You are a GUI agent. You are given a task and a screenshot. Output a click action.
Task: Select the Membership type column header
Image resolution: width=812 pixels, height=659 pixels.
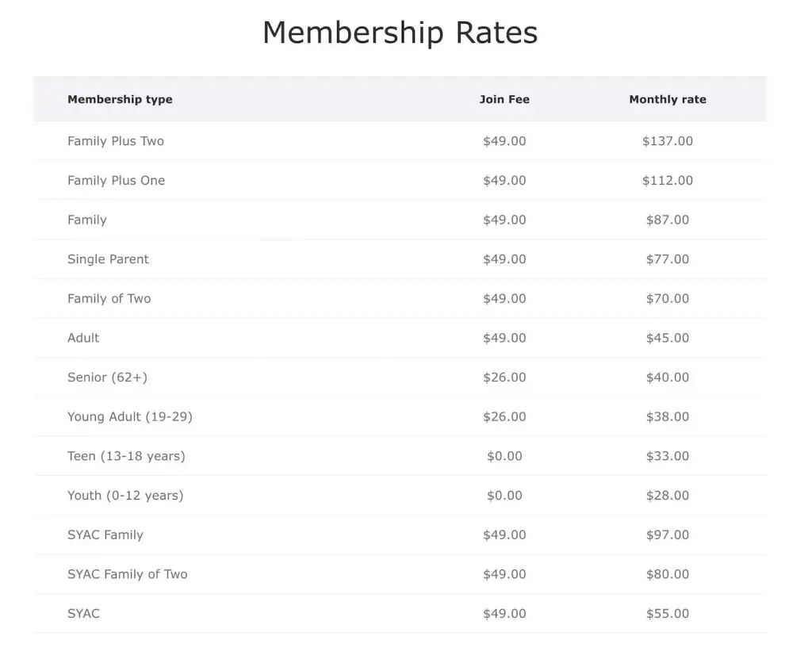[x=121, y=99]
